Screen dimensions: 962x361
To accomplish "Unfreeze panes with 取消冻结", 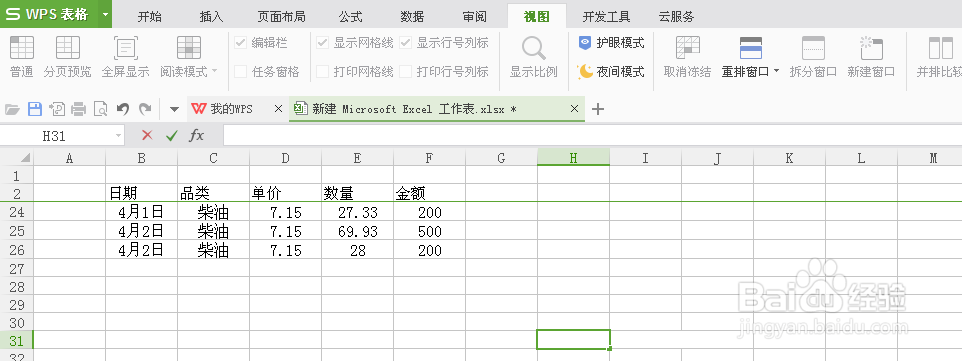I will (687, 56).
